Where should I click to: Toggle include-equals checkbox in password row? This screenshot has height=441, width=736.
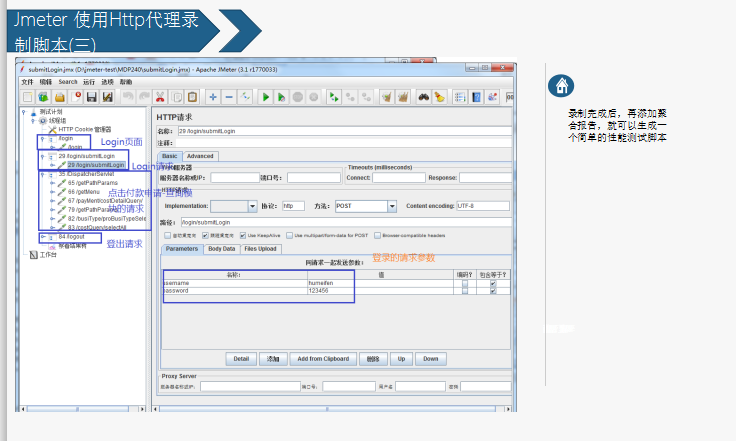(x=493, y=291)
